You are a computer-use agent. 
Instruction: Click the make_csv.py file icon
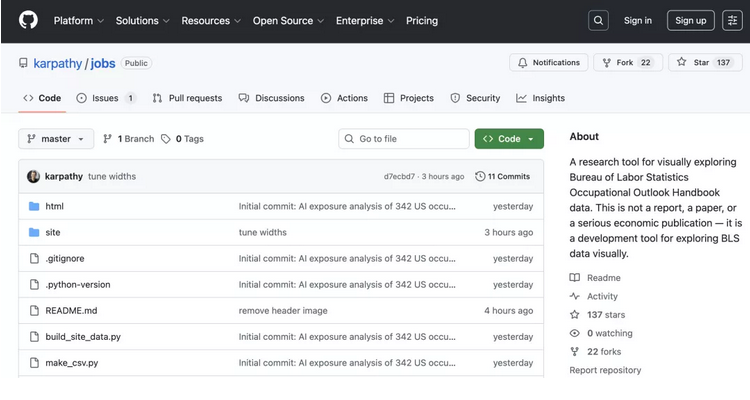pyautogui.click(x=34, y=363)
